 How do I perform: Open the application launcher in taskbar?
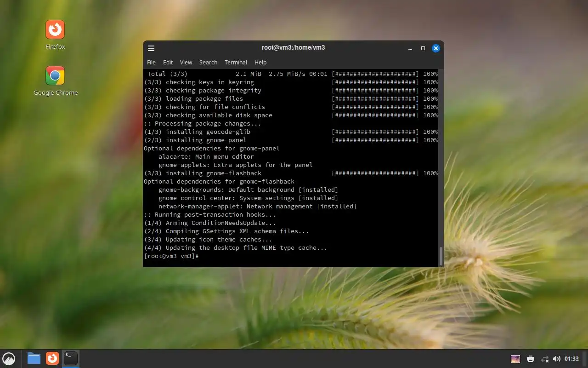point(9,358)
